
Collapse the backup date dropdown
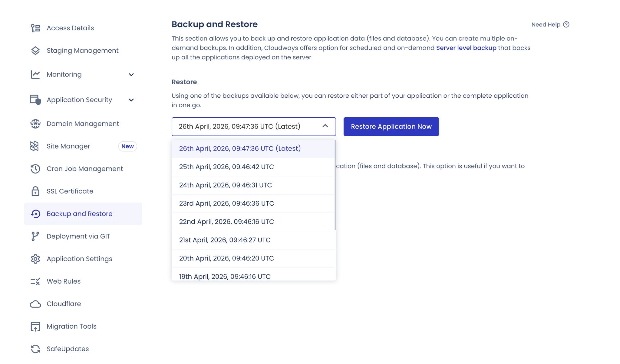[x=325, y=126]
